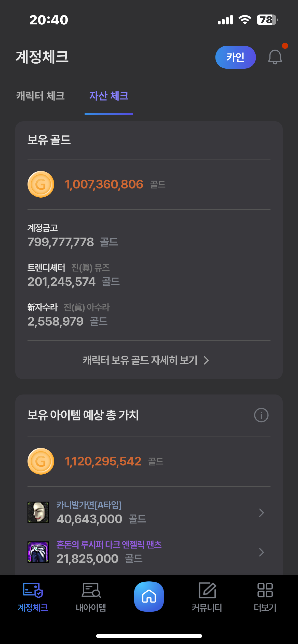Switch to the 캐릭터 체크 tab

tap(40, 96)
